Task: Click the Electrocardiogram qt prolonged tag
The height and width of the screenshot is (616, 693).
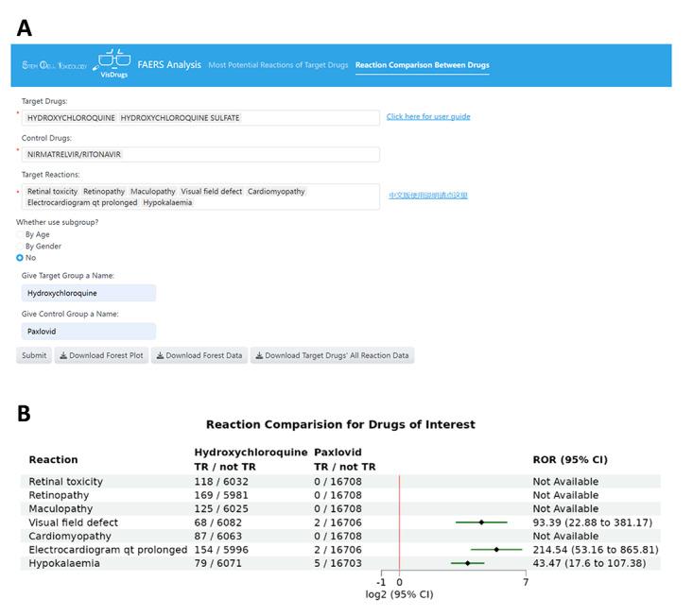Action: [82, 203]
